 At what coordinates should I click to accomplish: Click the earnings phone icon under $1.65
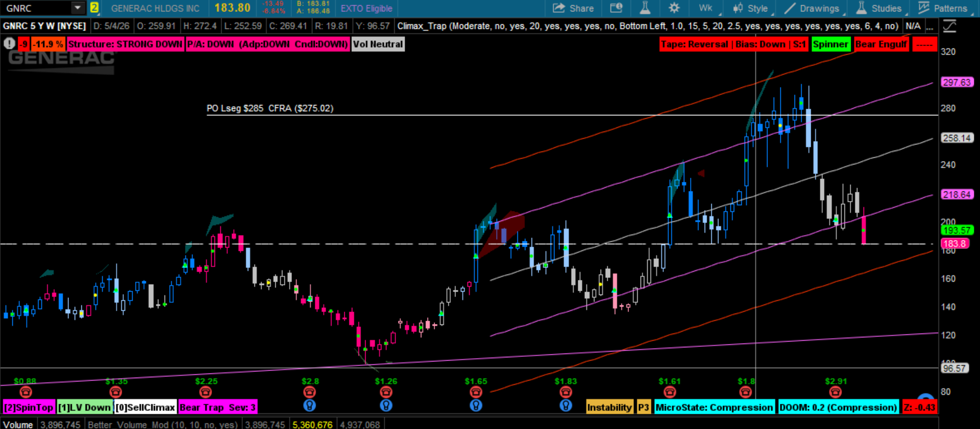click(x=475, y=392)
